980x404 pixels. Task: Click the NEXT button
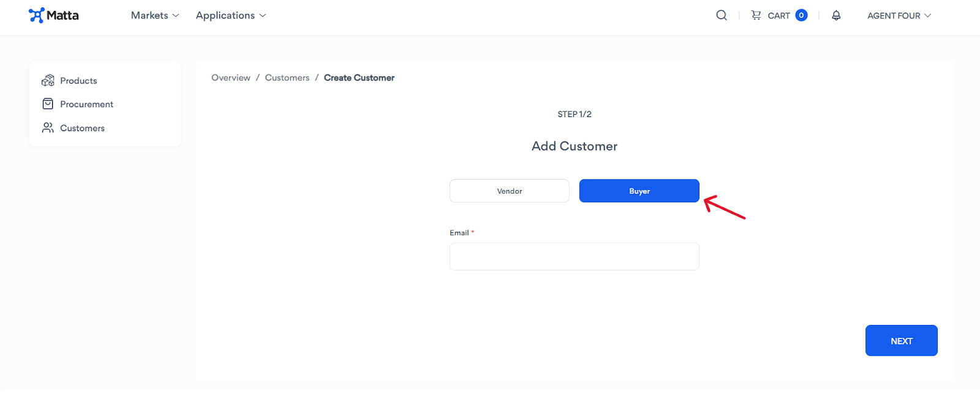coord(902,340)
